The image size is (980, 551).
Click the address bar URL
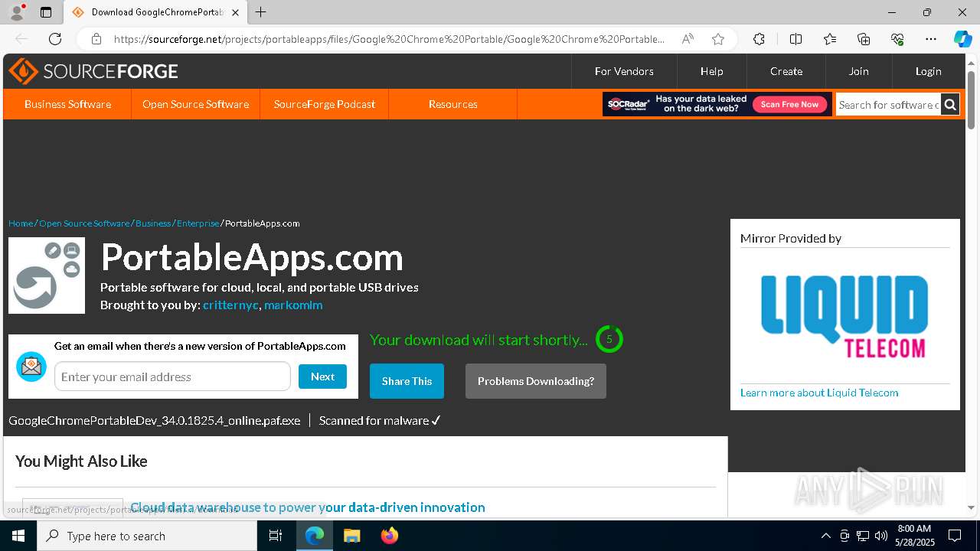coord(389,39)
